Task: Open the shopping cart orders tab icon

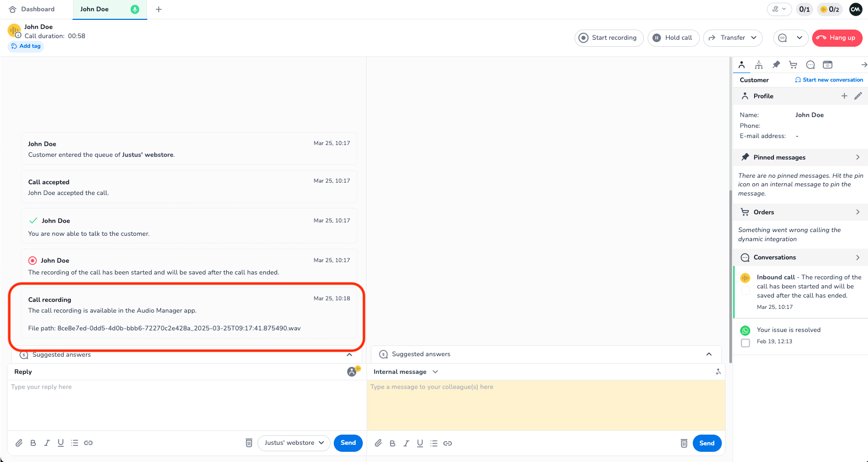Action: (793, 65)
